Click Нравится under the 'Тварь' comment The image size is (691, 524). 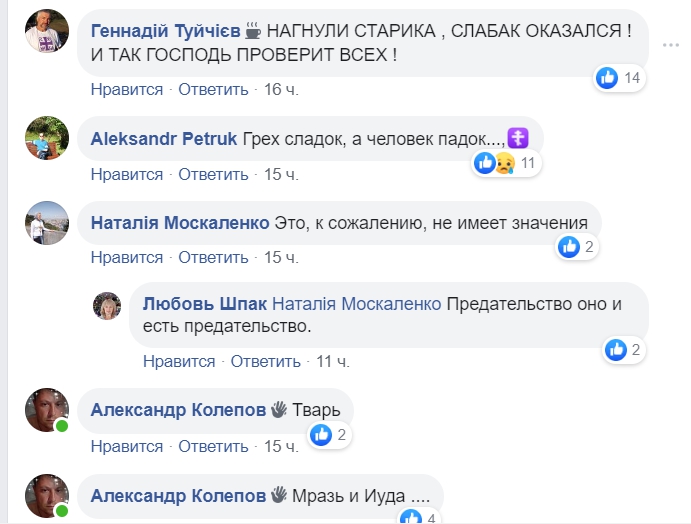[127, 446]
